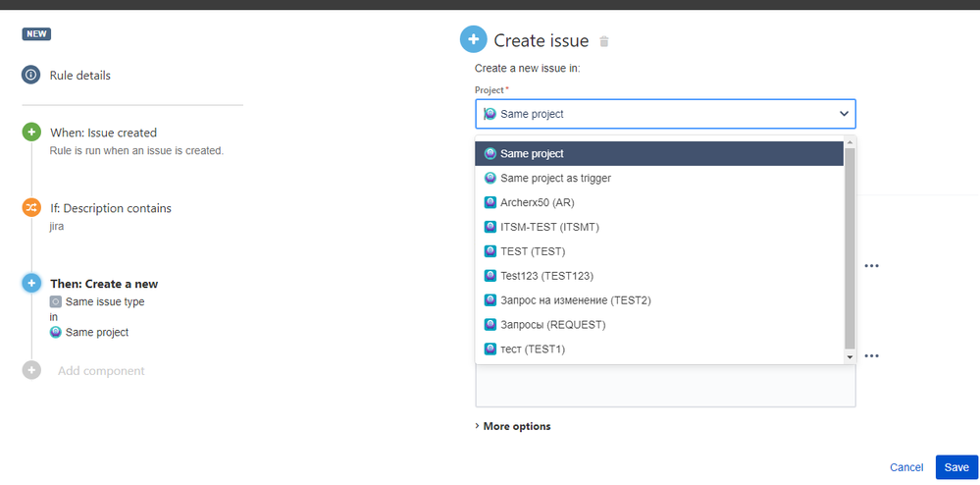Click Add component label
Image resolution: width=980 pixels, height=485 pixels.
pos(101,370)
